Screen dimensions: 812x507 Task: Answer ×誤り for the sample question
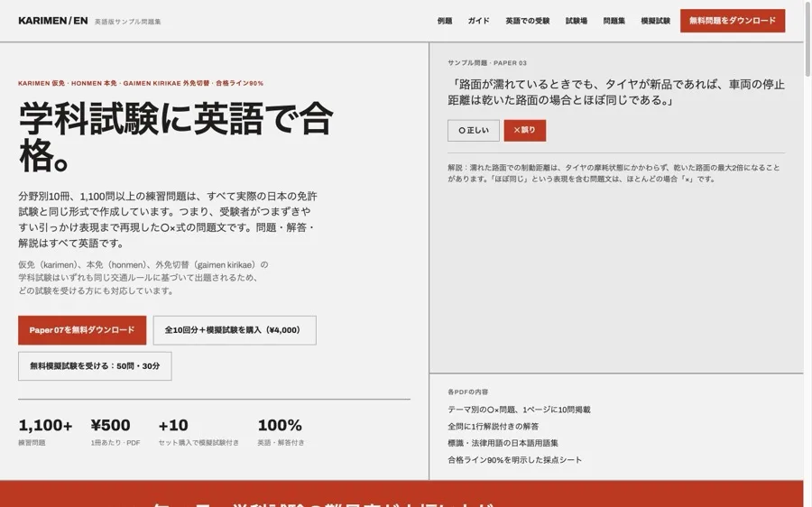[524, 131]
